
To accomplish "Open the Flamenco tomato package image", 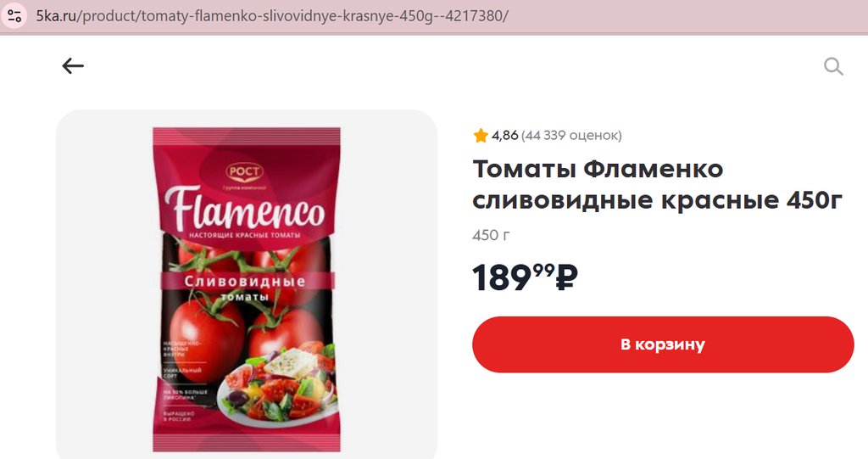I will 247,289.
